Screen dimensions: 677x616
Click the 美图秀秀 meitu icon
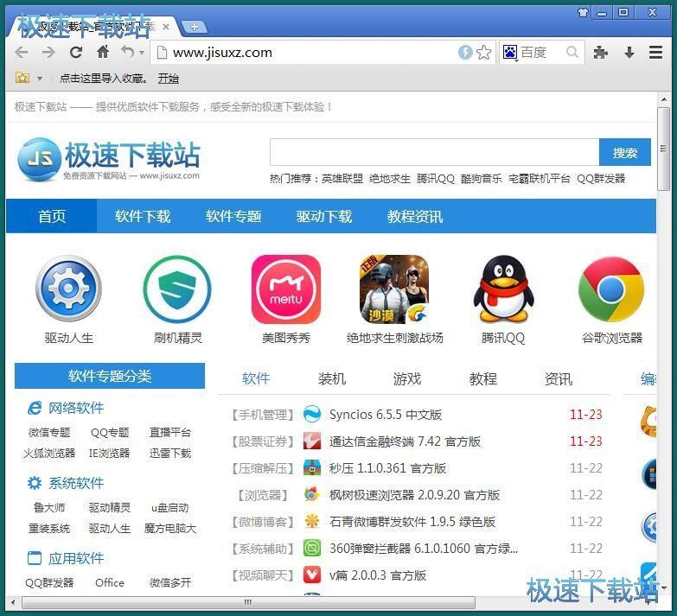coord(286,289)
